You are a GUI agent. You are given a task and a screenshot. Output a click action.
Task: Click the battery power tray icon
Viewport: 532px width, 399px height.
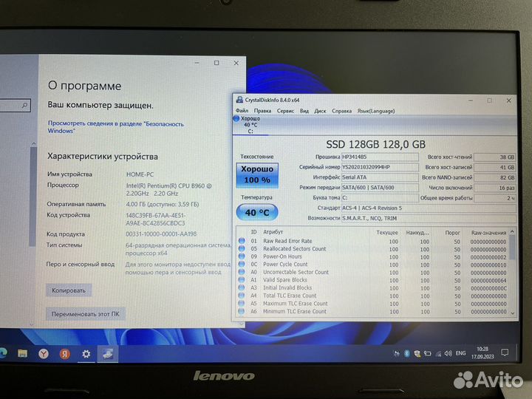(428, 353)
